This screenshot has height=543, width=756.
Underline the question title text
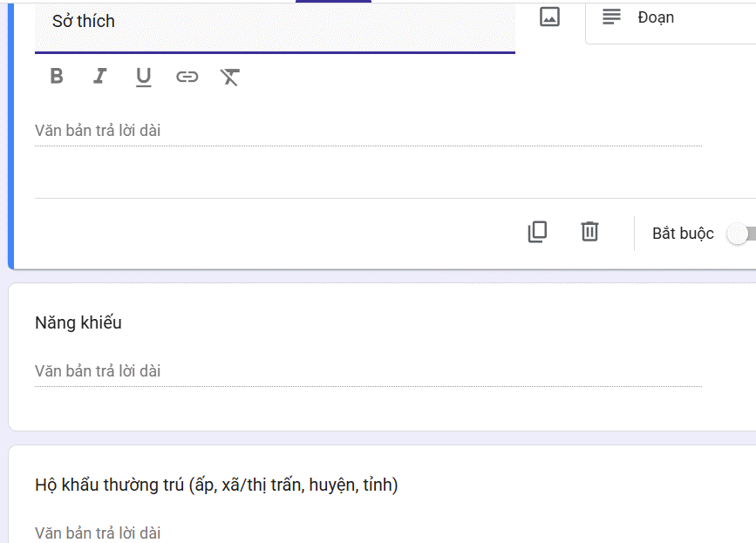pos(143,77)
